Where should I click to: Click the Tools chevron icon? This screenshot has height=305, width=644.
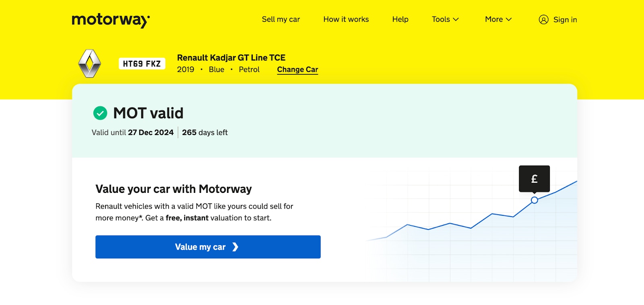coord(455,19)
